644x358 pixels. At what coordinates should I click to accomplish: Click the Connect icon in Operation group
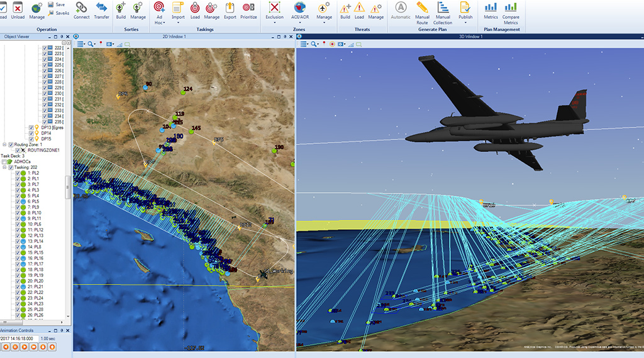click(81, 10)
